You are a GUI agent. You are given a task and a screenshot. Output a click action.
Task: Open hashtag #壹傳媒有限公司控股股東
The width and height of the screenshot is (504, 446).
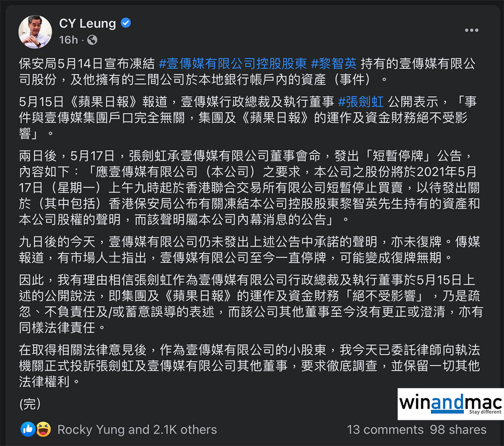(x=233, y=63)
